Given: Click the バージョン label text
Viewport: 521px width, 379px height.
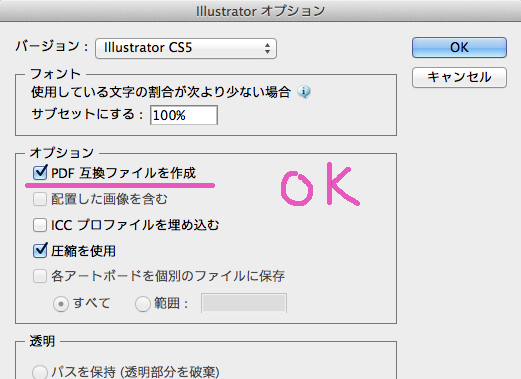Looking at the screenshot, I should [52, 46].
